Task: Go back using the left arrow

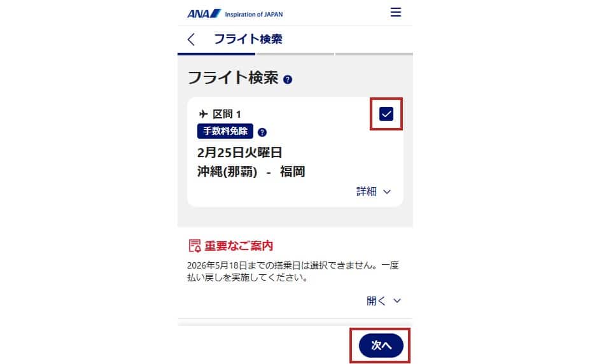Action: pos(191,39)
